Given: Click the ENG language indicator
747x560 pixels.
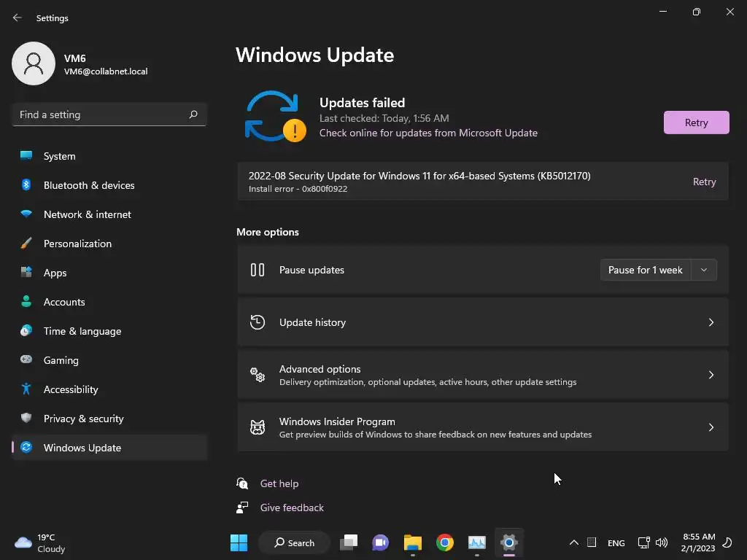Looking at the screenshot, I should click(x=616, y=542).
